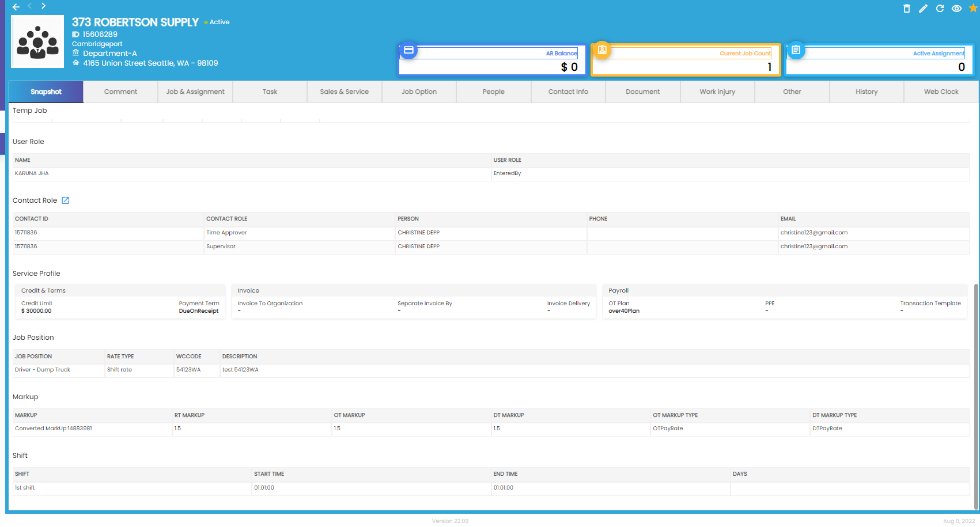Click the Temp Job heading
980x527 pixels.
click(30, 111)
